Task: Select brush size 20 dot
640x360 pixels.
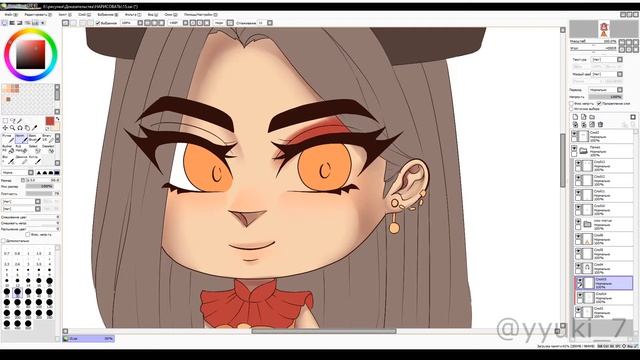Action: pyautogui.click(x=49, y=281)
